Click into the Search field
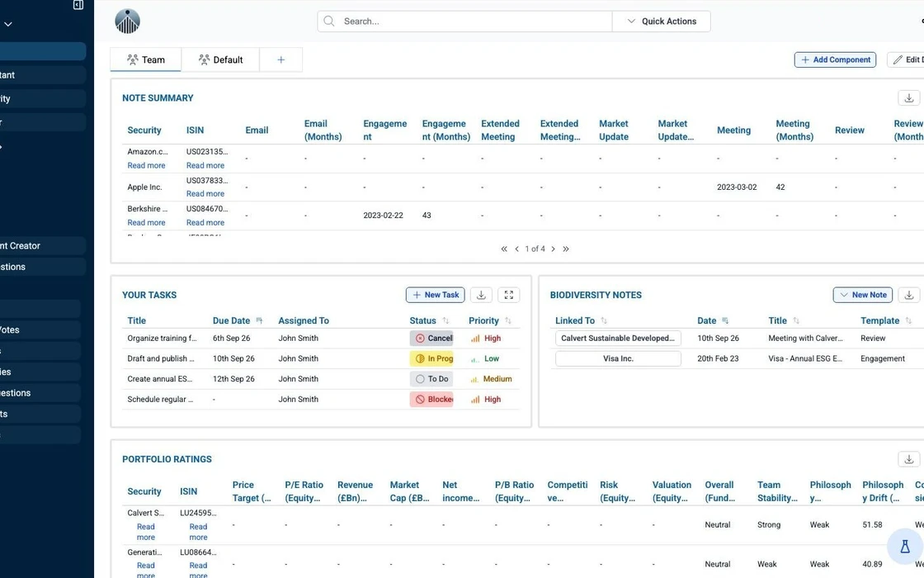The image size is (924, 578). coord(464,21)
